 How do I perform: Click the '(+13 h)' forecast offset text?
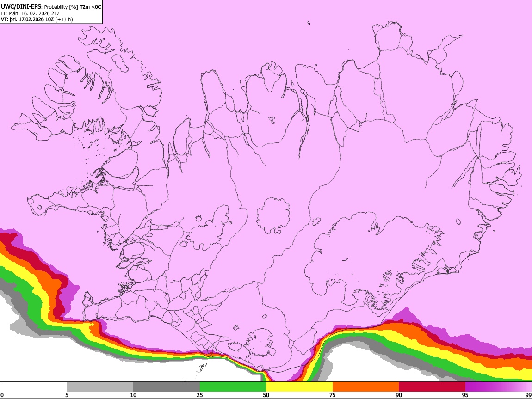(64, 19)
